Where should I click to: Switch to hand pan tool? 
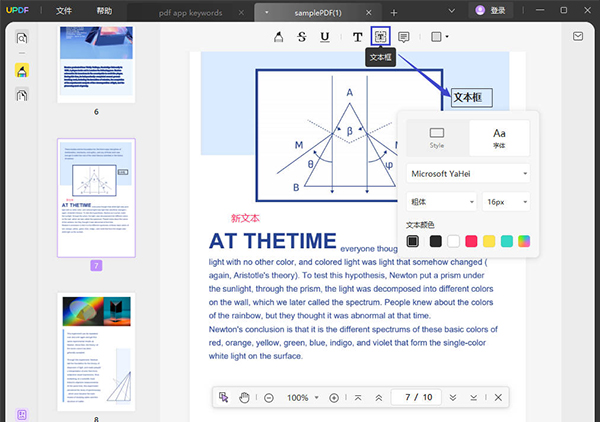click(245, 398)
